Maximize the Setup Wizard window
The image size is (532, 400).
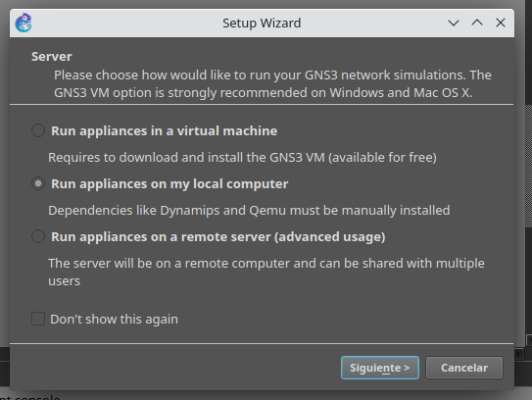[477, 23]
